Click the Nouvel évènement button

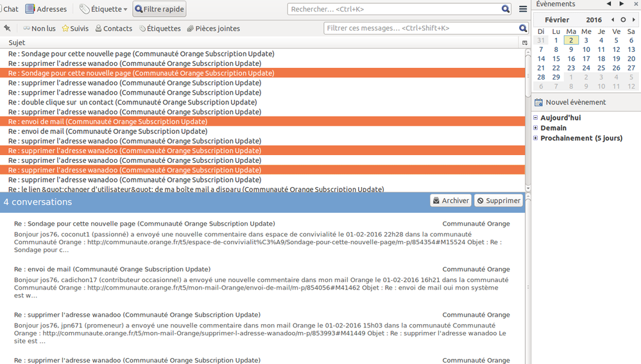pos(570,103)
